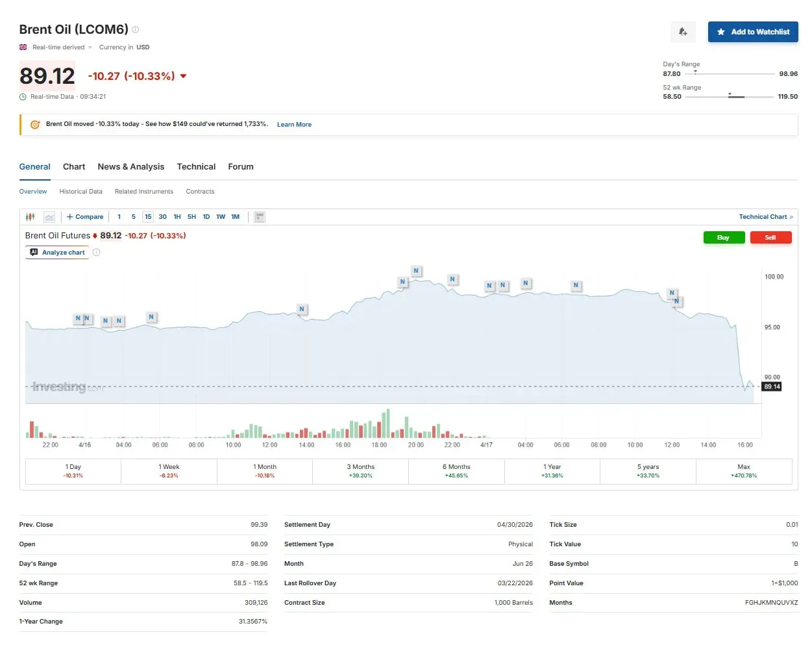Switch chart to area line view
This screenshot has width=812, height=645.
[49, 217]
